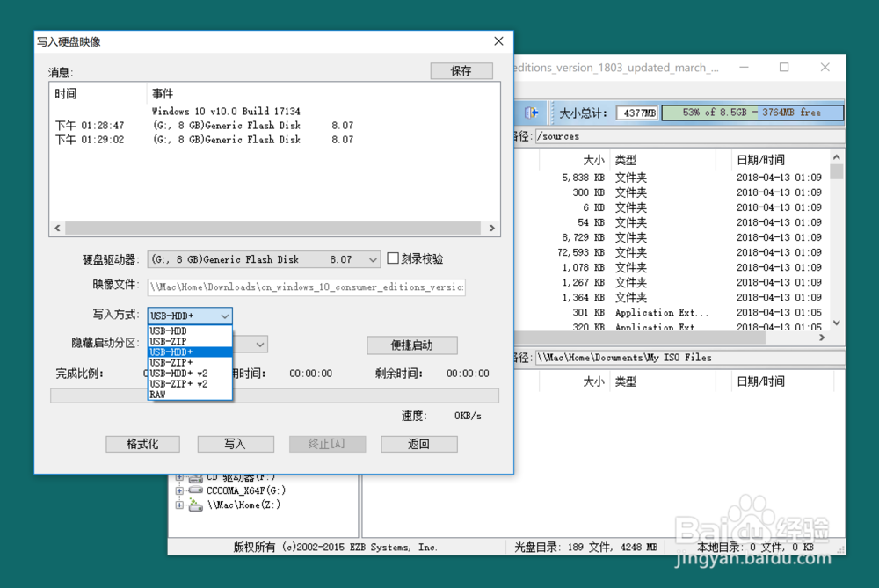Select the CD 驱动器(F:) drive icon
The image size is (879, 588).
click(x=196, y=478)
